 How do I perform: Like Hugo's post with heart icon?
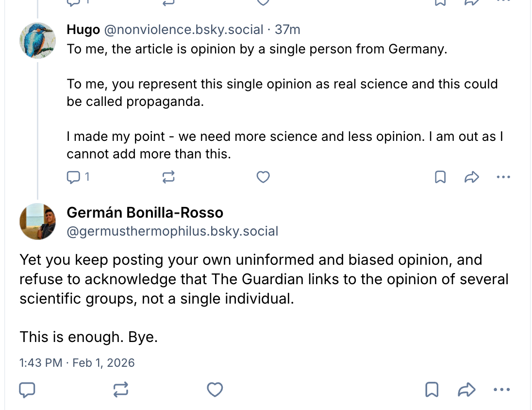[x=263, y=178]
